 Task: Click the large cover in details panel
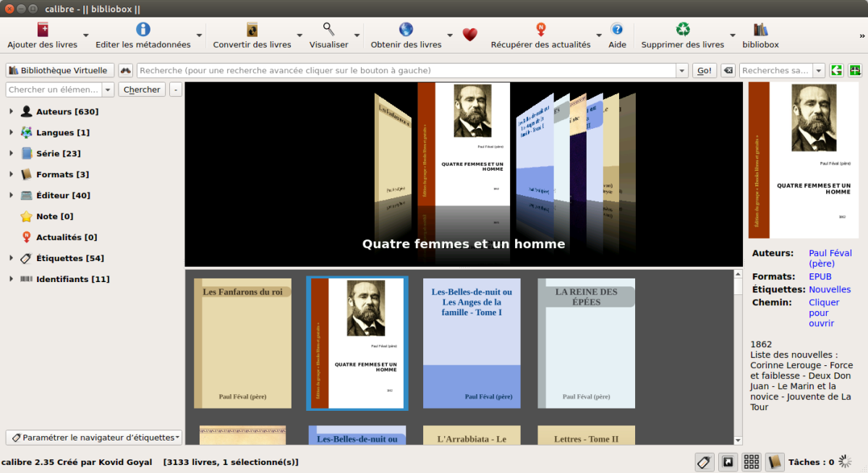click(804, 160)
